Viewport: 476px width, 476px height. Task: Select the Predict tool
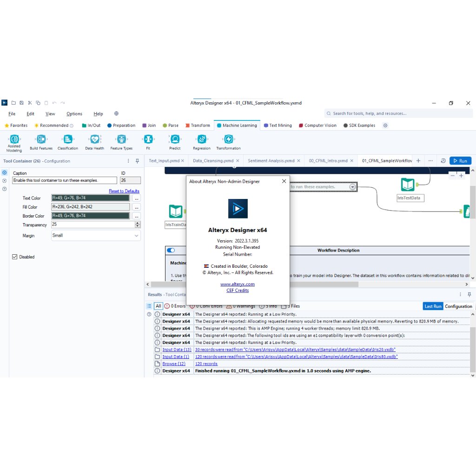point(175,143)
